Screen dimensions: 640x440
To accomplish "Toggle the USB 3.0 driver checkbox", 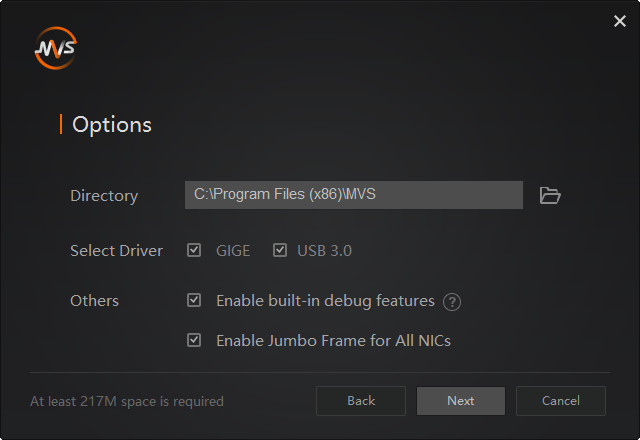I will (x=280, y=250).
